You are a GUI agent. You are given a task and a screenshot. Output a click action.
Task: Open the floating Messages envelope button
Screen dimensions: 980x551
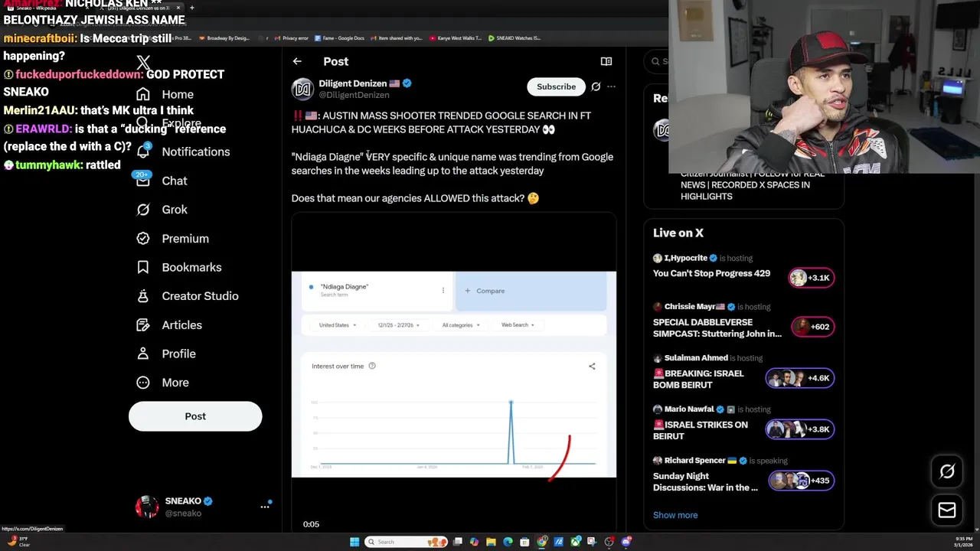click(947, 510)
